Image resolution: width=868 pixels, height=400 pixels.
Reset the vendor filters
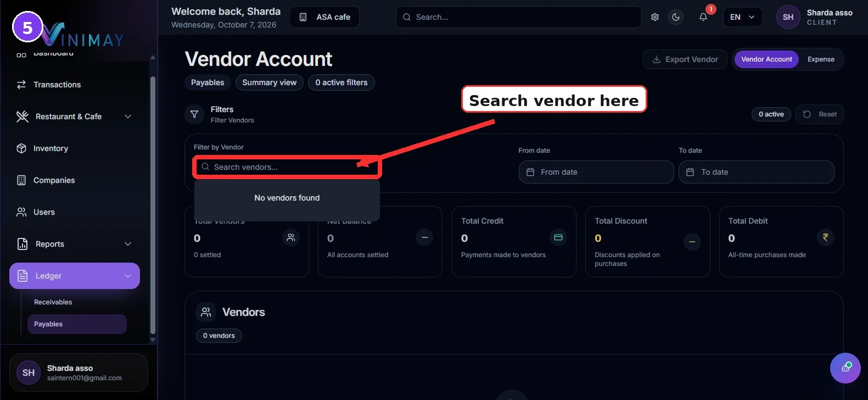[x=820, y=114]
